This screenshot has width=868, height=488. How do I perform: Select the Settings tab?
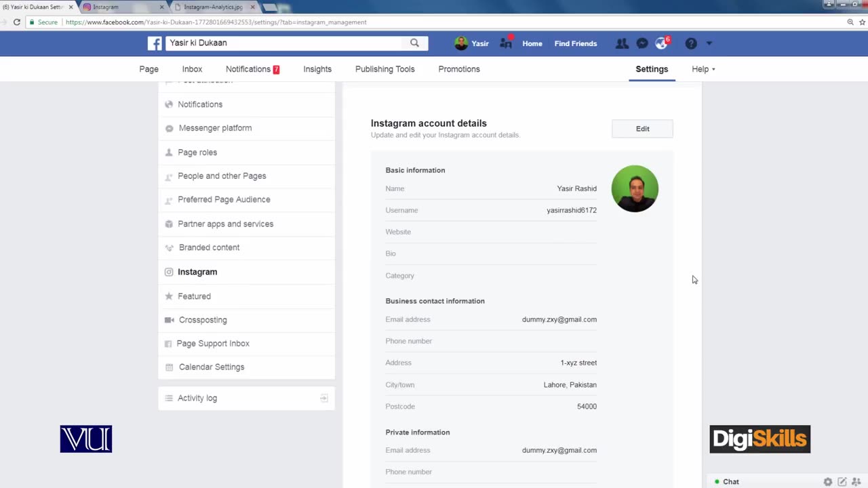click(652, 69)
